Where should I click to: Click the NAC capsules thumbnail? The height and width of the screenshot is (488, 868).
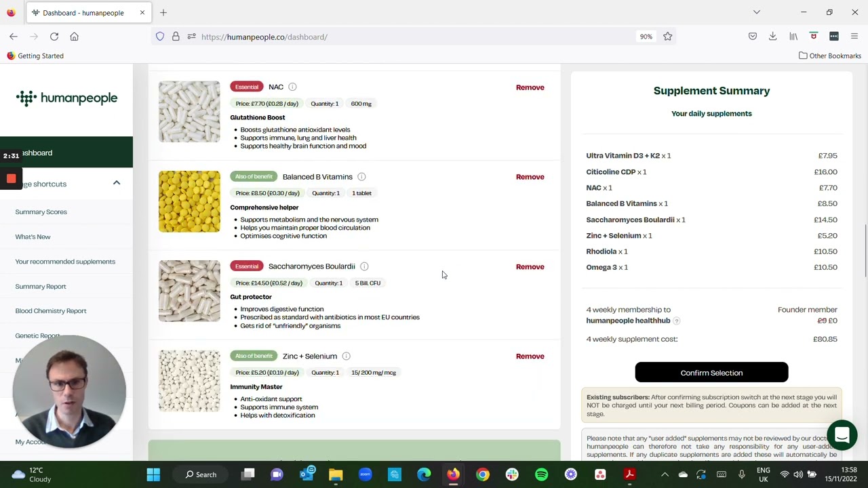pos(189,112)
